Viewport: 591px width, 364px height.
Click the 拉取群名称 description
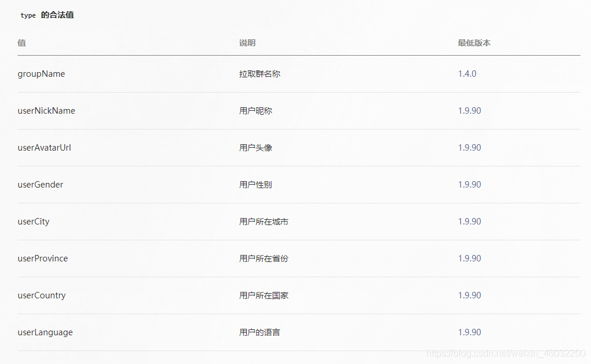[260, 74]
